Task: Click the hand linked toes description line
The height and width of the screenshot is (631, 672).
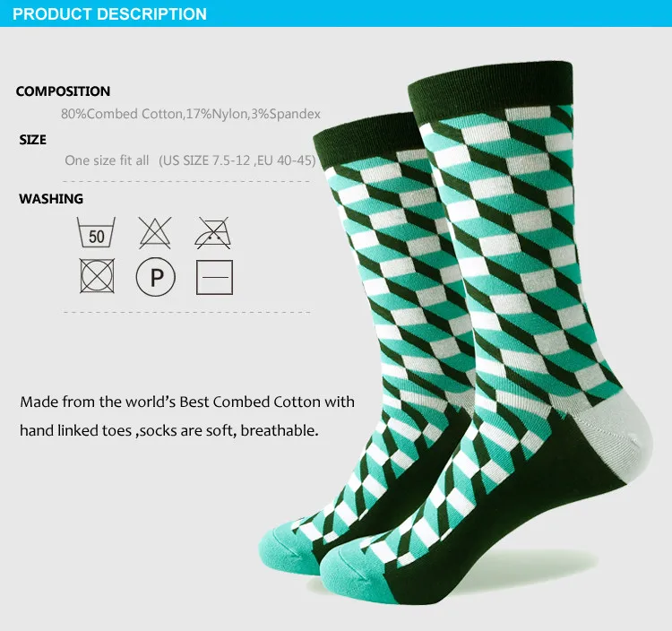Action: [169, 430]
